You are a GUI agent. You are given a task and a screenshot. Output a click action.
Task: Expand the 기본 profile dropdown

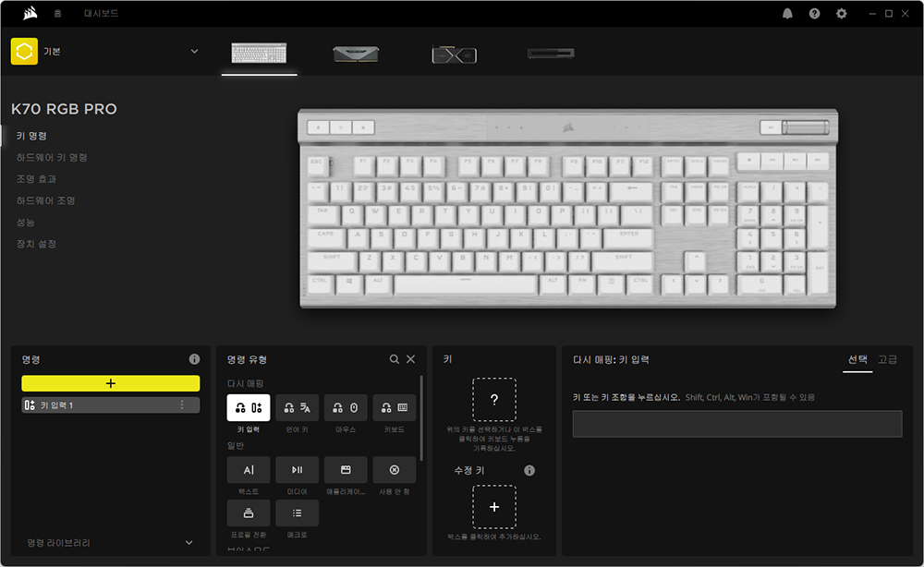pos(194,51)
